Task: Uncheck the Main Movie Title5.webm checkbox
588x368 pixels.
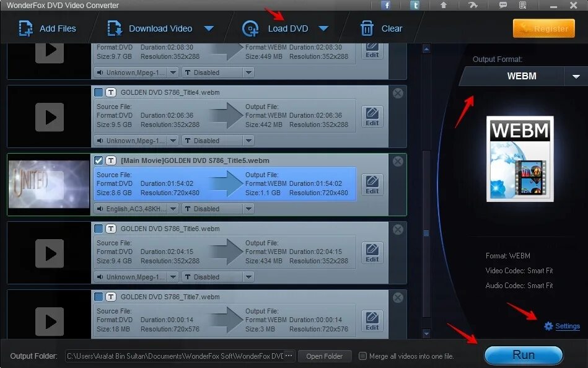Action: pyautogui.click(x=99, y=160)
